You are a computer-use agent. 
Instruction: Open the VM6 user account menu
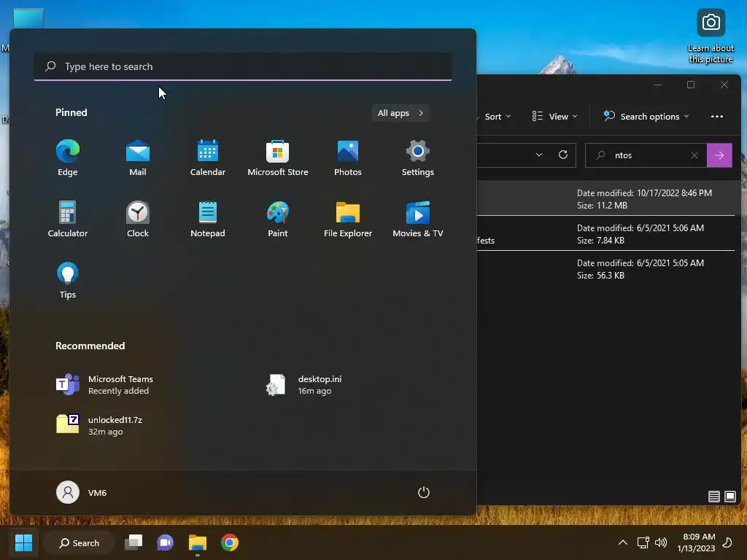(x=82, y=492)
